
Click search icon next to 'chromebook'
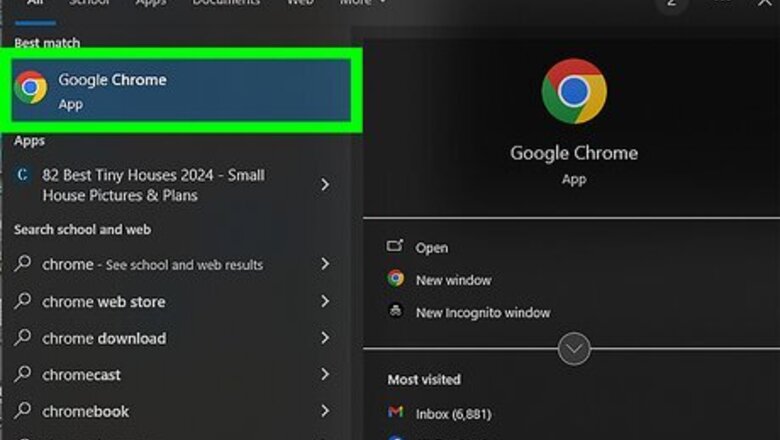[23, 411]
